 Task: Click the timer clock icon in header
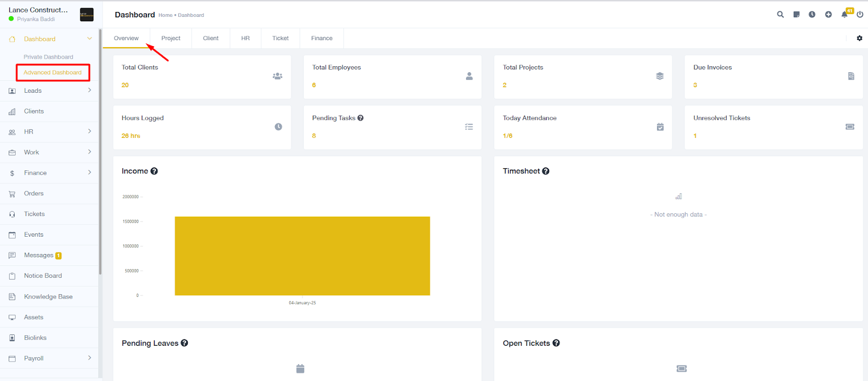pyautogui.click(x=812, y=15)
